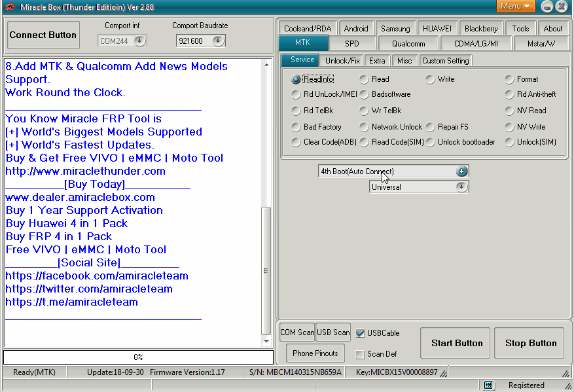Select the Unlock bootloader radio button
The width and height of the screenshot is (574, 392).
(430, 142)
